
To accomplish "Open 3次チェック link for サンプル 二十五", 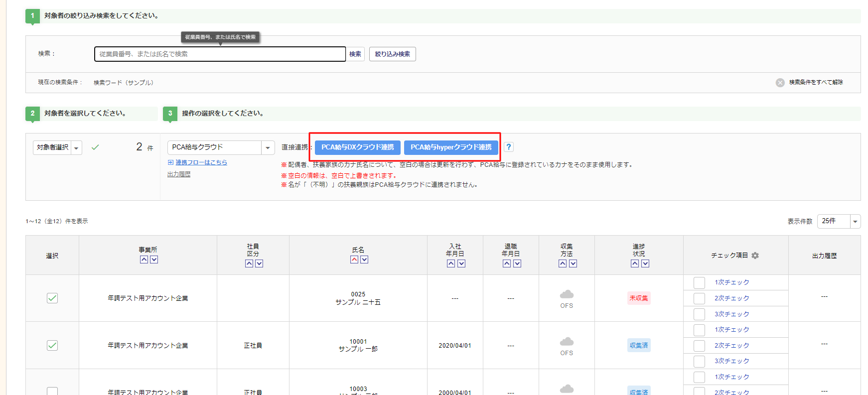I will click(732, 314).
